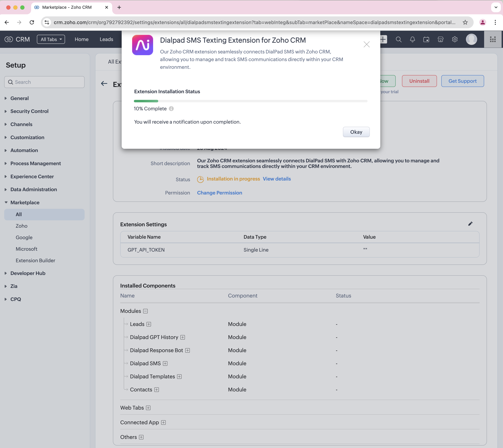The width and height of the screenshot is (503, 448).
Task: Expand the Developer Hub section
Action: coord(28,273)
